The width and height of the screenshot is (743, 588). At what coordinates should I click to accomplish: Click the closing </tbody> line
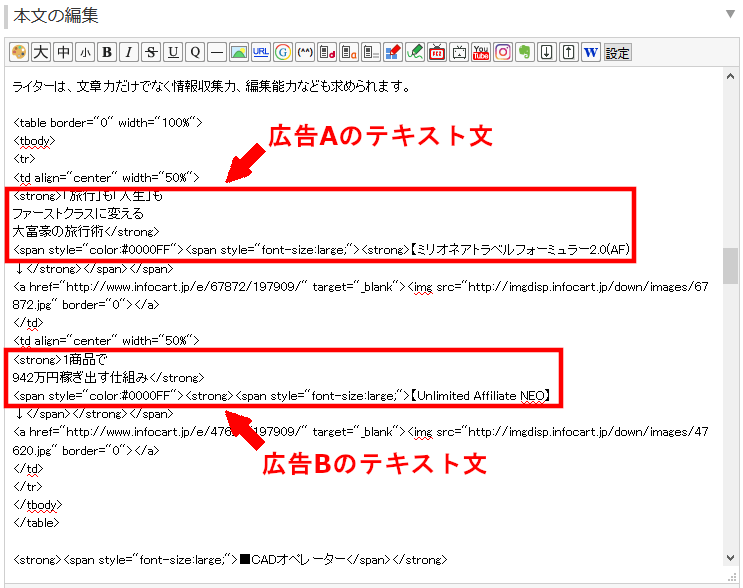point(37,505)
